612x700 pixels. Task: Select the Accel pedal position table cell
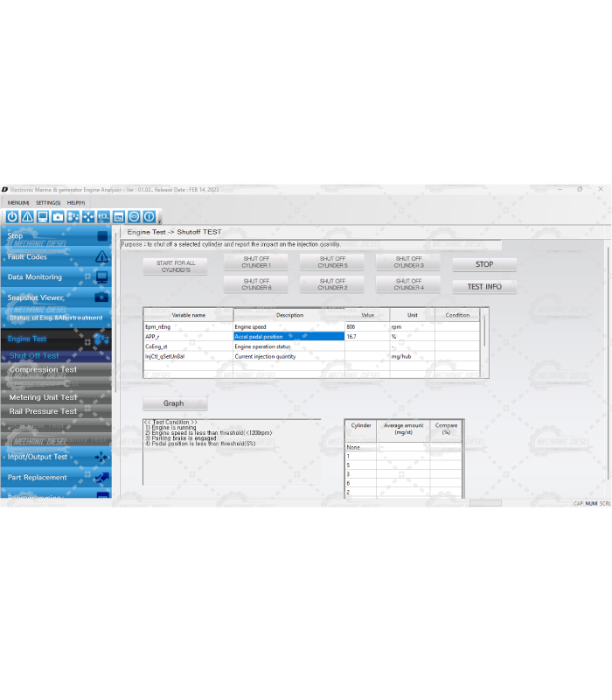[x=288, y=336]
